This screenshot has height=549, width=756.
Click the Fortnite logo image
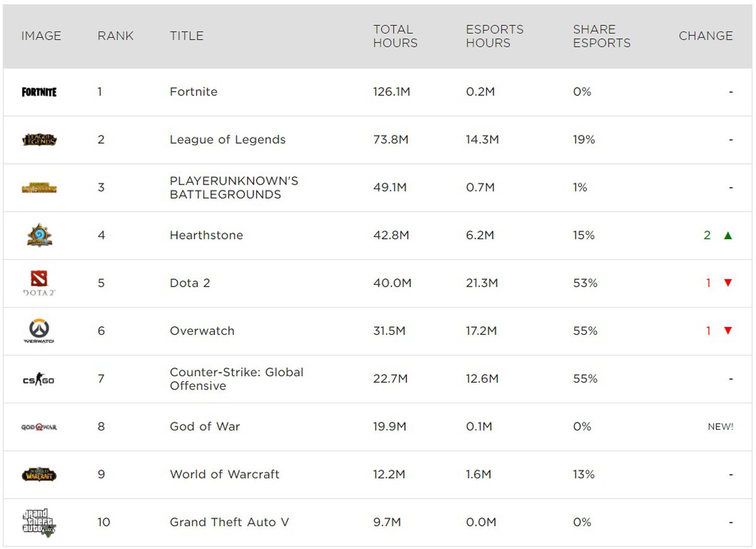39,92
